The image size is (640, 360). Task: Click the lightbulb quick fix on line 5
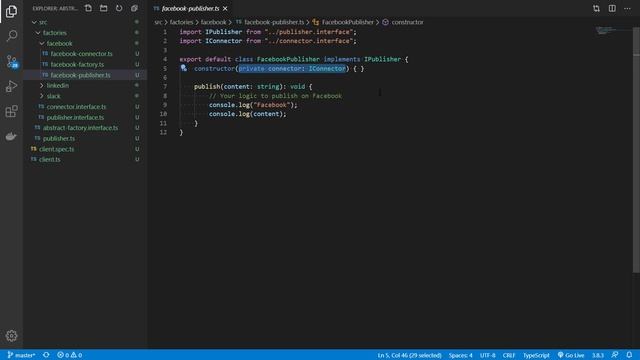pos(184,68)
